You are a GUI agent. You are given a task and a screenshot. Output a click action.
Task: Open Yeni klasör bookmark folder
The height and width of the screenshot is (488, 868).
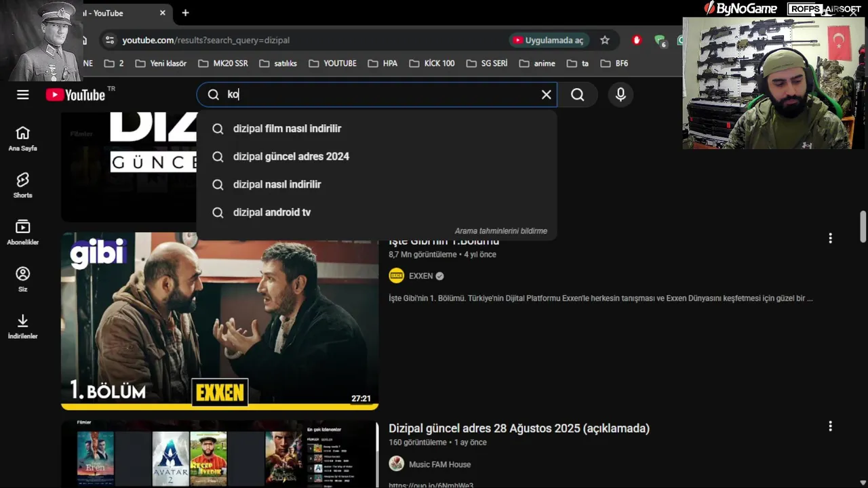pos(161,63)
